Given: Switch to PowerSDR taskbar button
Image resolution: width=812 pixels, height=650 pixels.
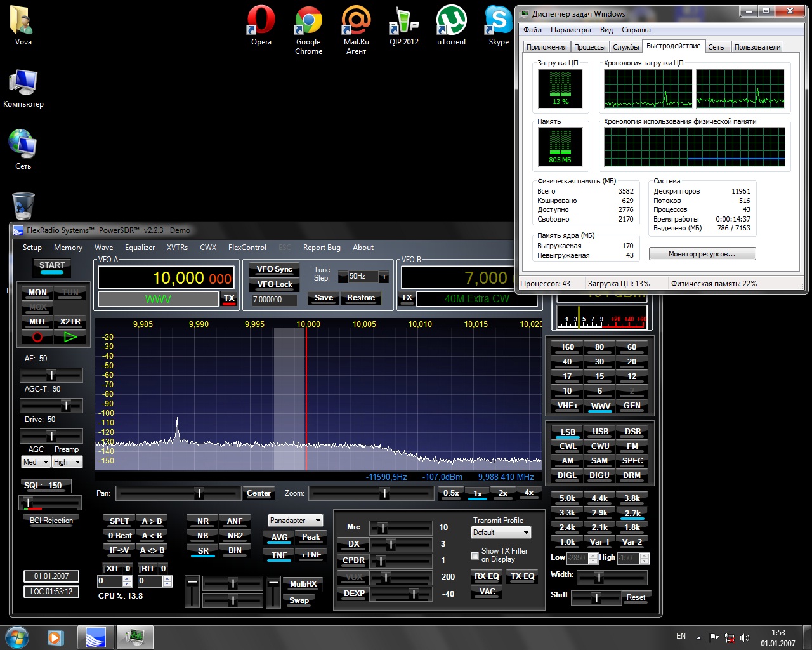Looking at the screenshot, I should pyautogui.click(x=96, y=637).
